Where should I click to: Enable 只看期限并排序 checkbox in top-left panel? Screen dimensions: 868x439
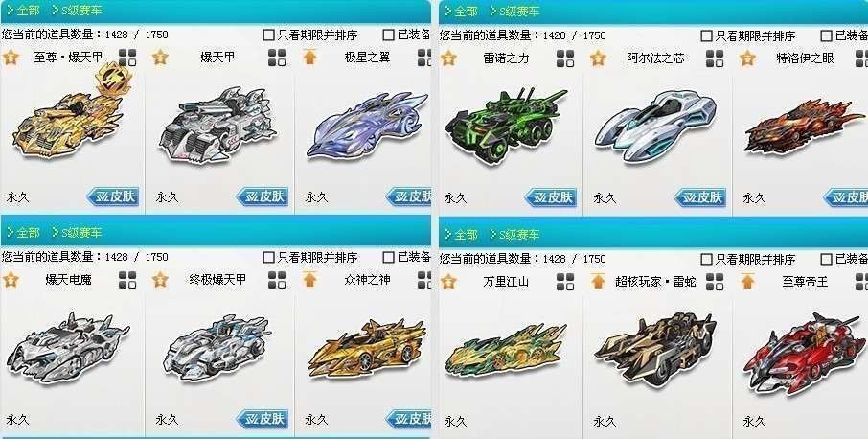tap(268, 35)
